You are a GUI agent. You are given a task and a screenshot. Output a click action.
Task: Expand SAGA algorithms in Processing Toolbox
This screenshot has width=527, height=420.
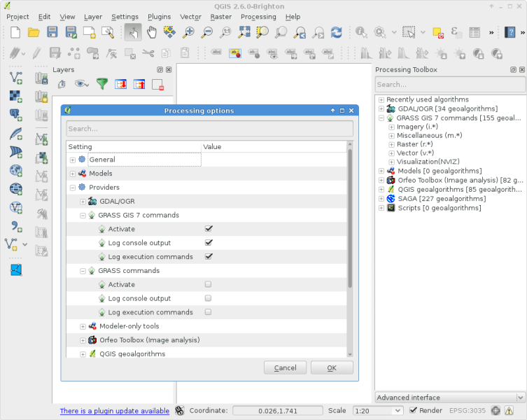coord(381,199)
